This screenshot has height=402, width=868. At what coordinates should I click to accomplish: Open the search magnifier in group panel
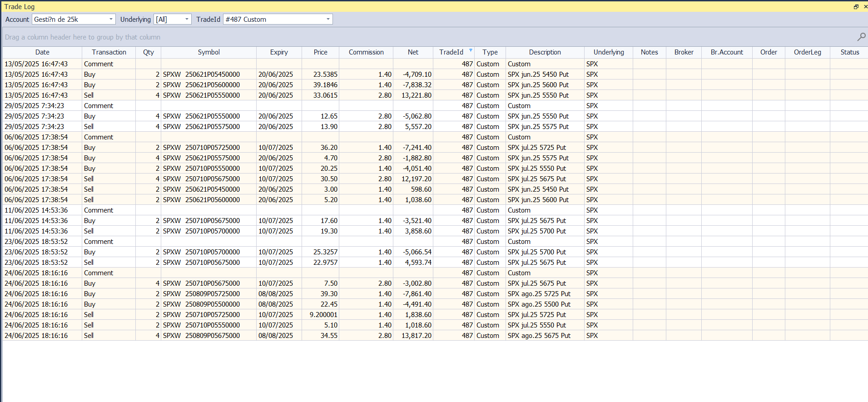[x=861, y=37]
